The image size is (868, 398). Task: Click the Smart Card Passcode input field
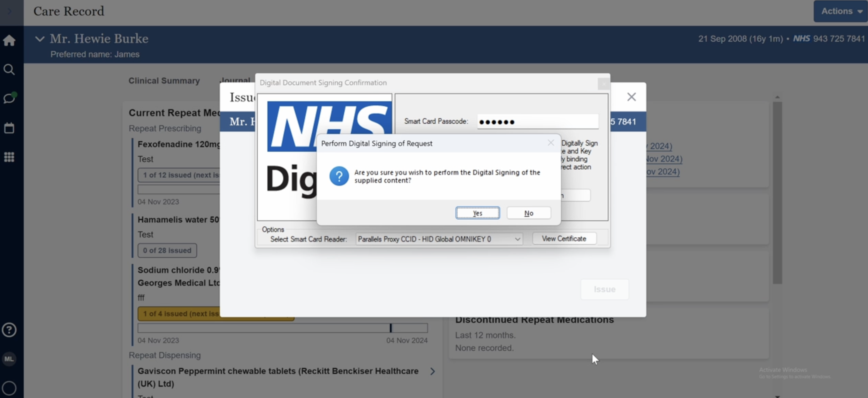pos(537,122)
